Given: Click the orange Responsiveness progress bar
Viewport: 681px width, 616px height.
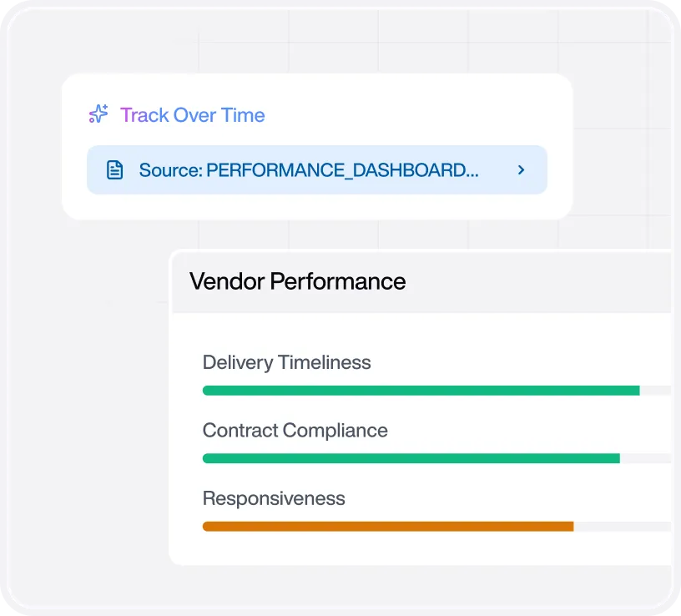Looking at the screenshot, I should [388, 527].
